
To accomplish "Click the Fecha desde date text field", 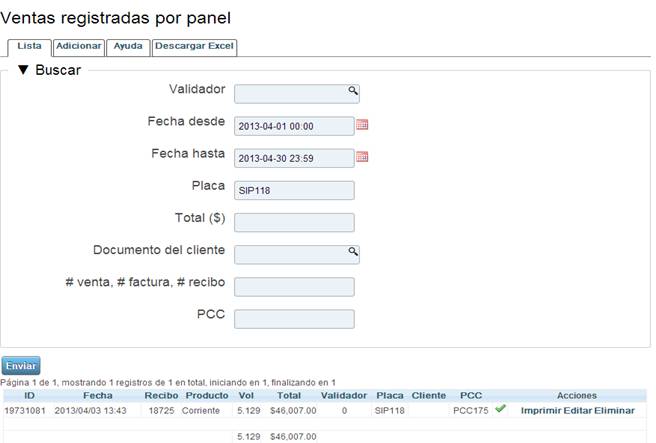I will 294,126.
